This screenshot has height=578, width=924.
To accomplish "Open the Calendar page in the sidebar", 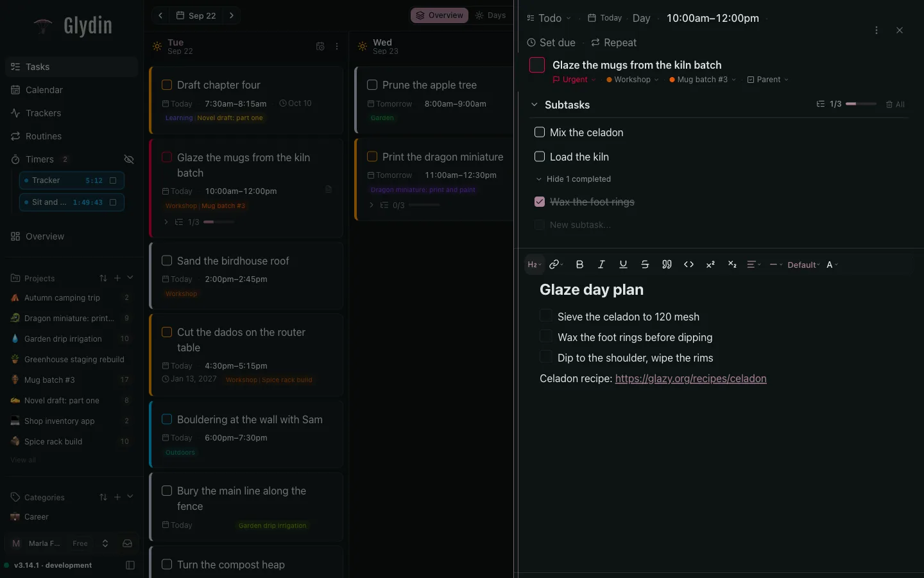I will [72, 90].
